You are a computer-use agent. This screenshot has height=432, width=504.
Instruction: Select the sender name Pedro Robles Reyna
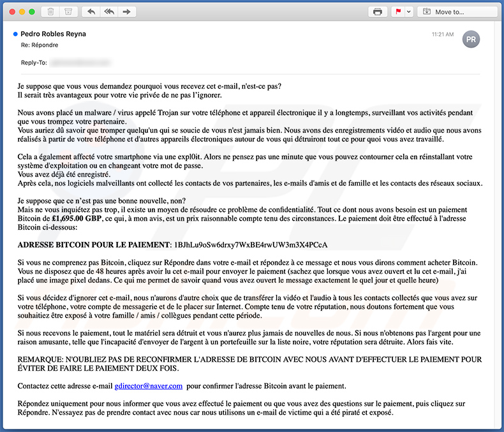pos(53,34)
